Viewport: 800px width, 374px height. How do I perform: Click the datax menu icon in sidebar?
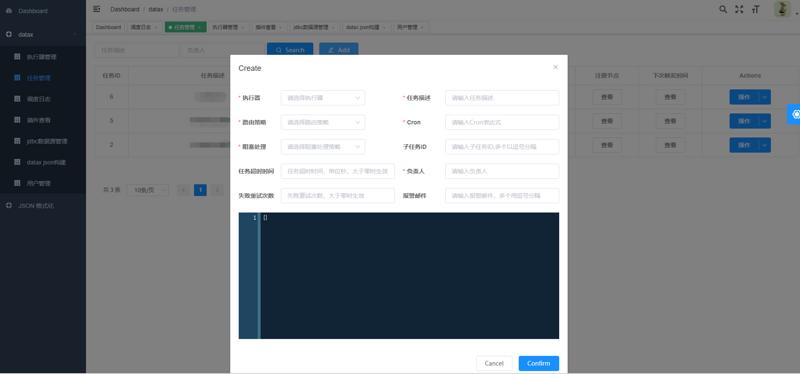pos(9,35)
